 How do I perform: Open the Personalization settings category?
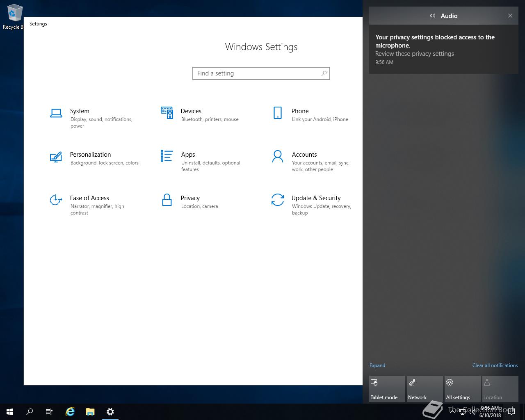[94, 158]
